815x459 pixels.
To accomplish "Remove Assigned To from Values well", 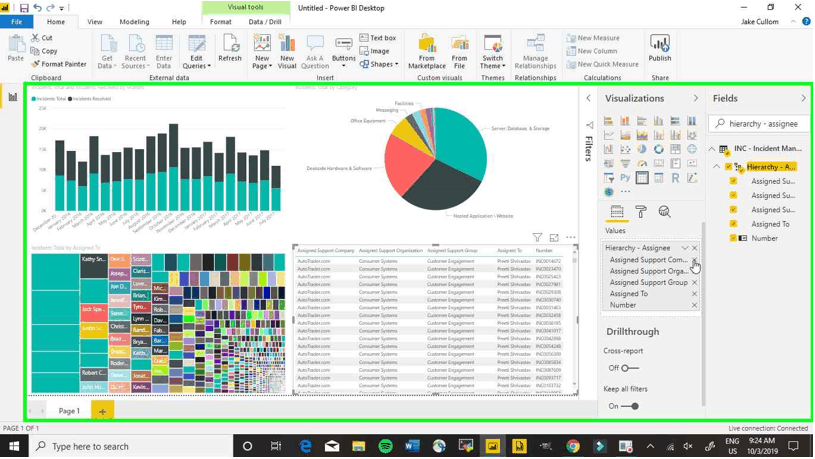I will click(x=694, y=294).
